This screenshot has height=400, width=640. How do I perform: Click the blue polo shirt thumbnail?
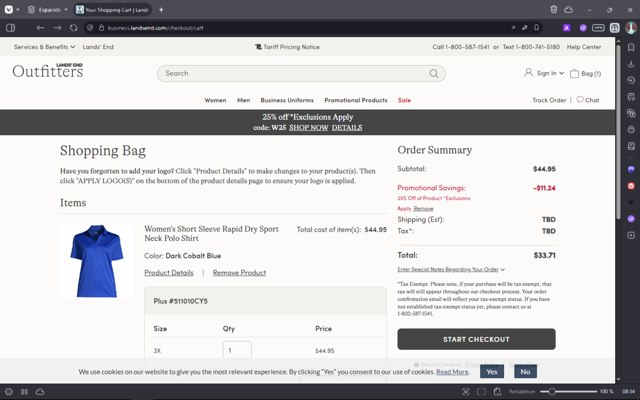tap(97, 261)
